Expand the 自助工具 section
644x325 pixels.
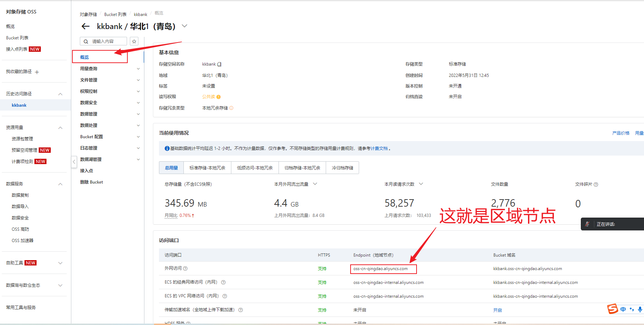click(60, 263)
